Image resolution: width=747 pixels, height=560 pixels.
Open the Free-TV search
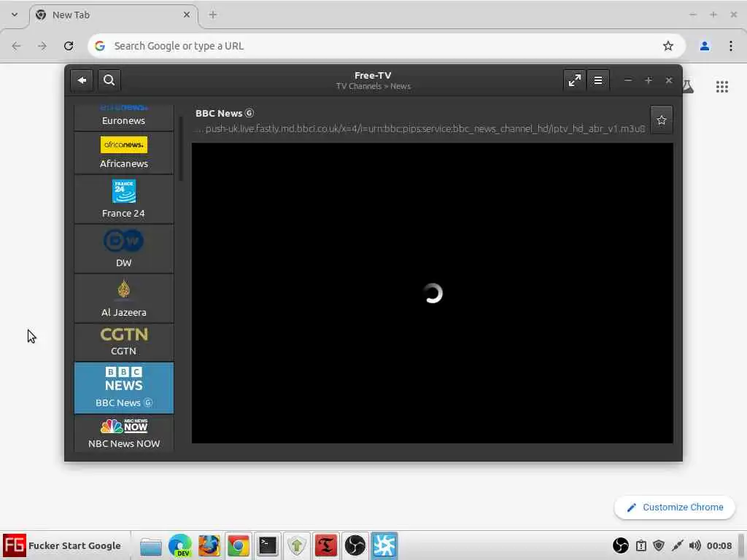point(109,80)
